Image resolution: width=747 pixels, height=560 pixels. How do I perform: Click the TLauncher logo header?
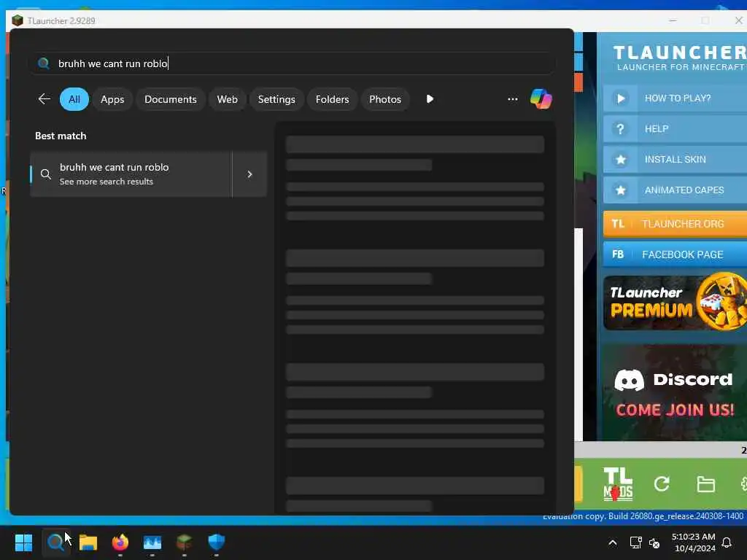pyautogui.click(x=680, y=58)
